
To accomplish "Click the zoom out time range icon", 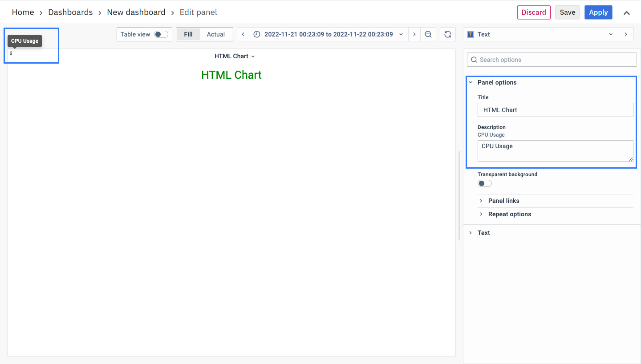I will coord(428,34).
